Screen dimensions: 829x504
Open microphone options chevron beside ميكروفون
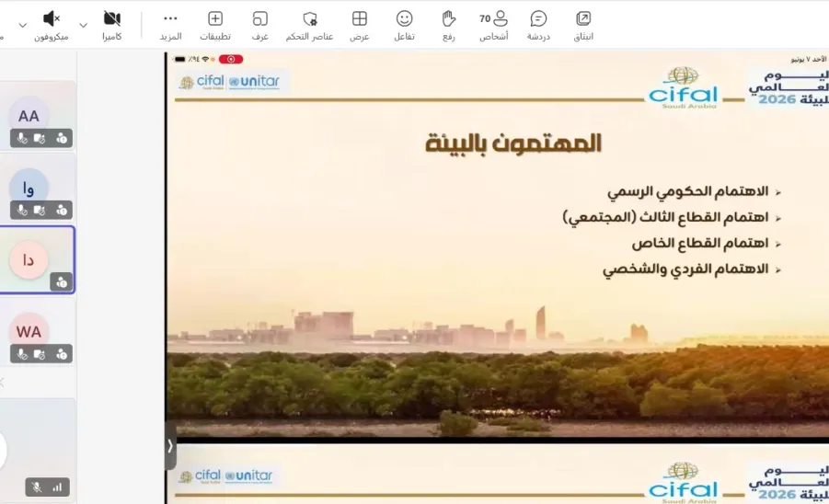(x=23, y=26)
